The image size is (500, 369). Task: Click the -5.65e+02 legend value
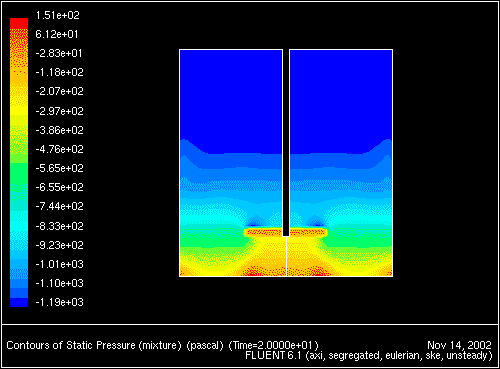(x=59, y=168)
